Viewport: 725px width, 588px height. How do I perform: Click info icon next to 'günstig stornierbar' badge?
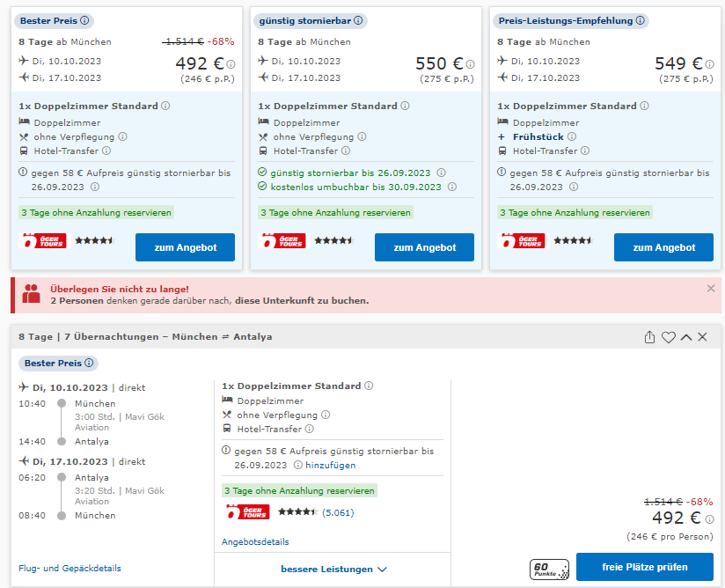(x=359, y=20)
